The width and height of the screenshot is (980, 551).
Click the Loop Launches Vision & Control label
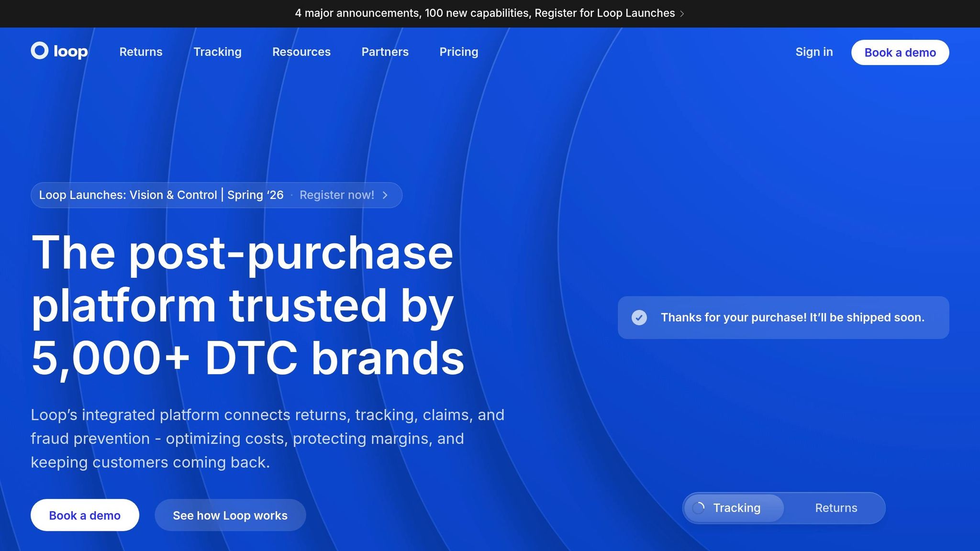pos(161,195)
